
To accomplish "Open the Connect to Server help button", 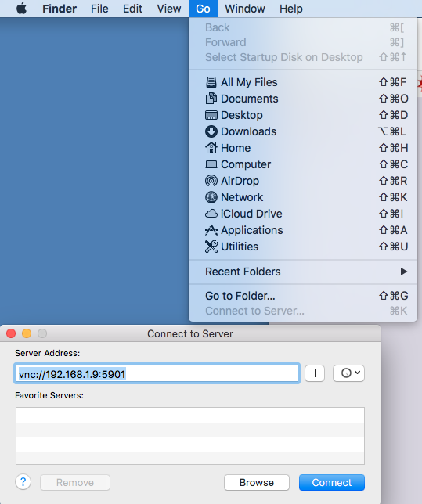I will pos(23,482).
